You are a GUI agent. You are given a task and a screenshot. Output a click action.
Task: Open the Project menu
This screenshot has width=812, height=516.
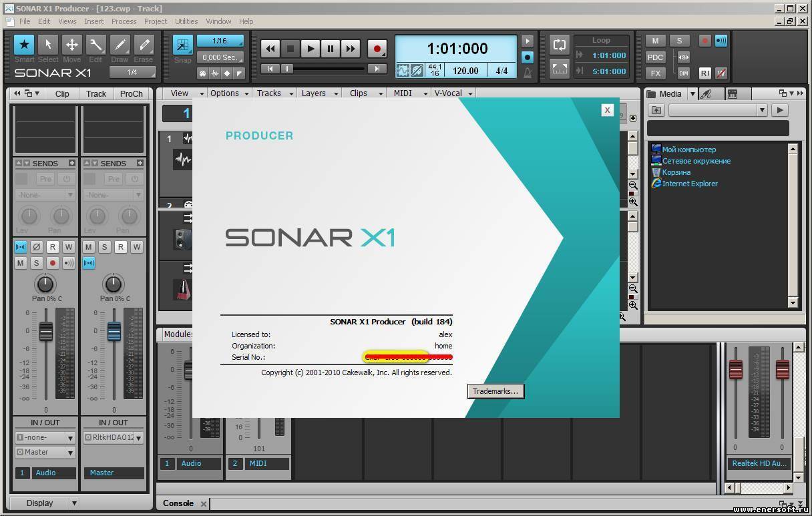[x=156, y=21]
